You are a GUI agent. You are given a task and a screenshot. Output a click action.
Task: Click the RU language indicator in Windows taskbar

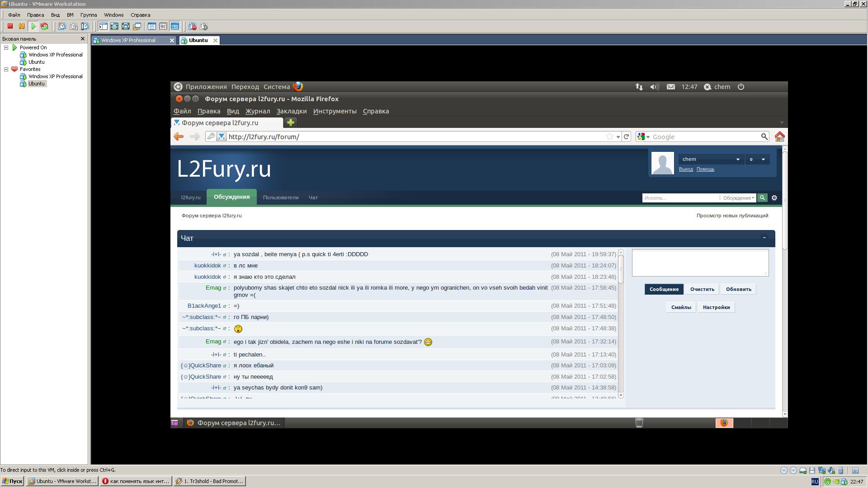[815, 482]
